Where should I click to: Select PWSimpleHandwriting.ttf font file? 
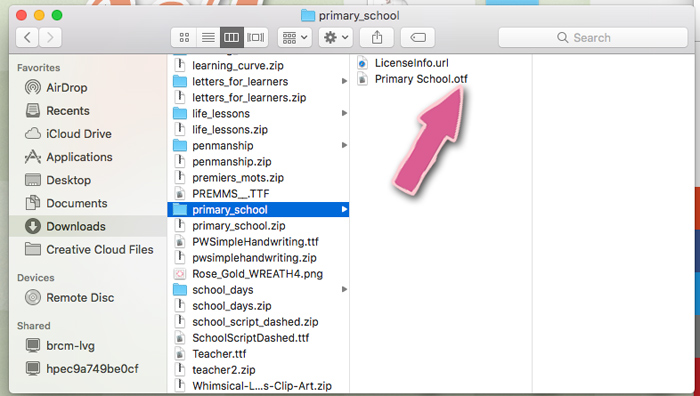[x=258, y=242]
